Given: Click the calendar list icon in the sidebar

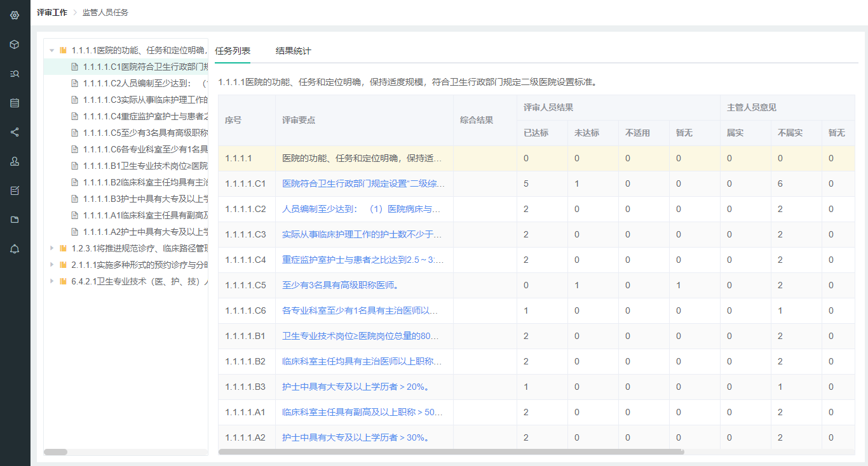Looking at the screenshot, I should [x=15, y=103].
